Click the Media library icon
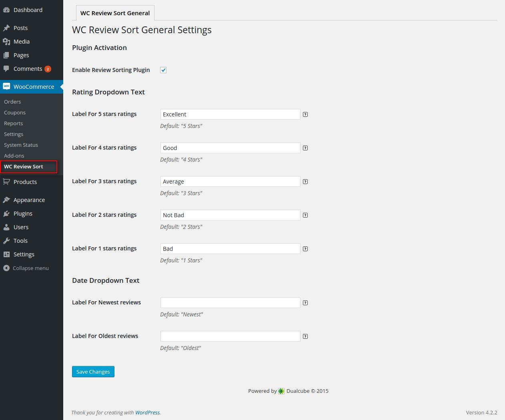 coord(6,42)
